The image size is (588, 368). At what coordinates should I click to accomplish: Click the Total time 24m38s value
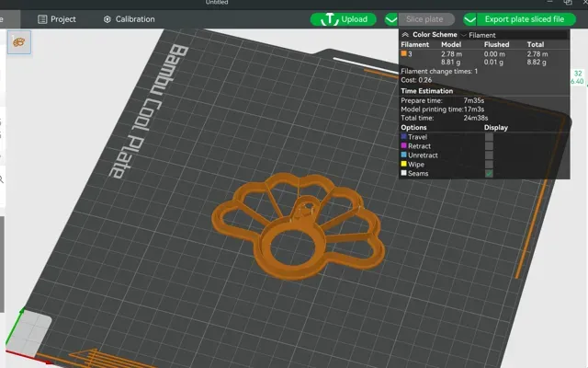[x=476, y=118]
